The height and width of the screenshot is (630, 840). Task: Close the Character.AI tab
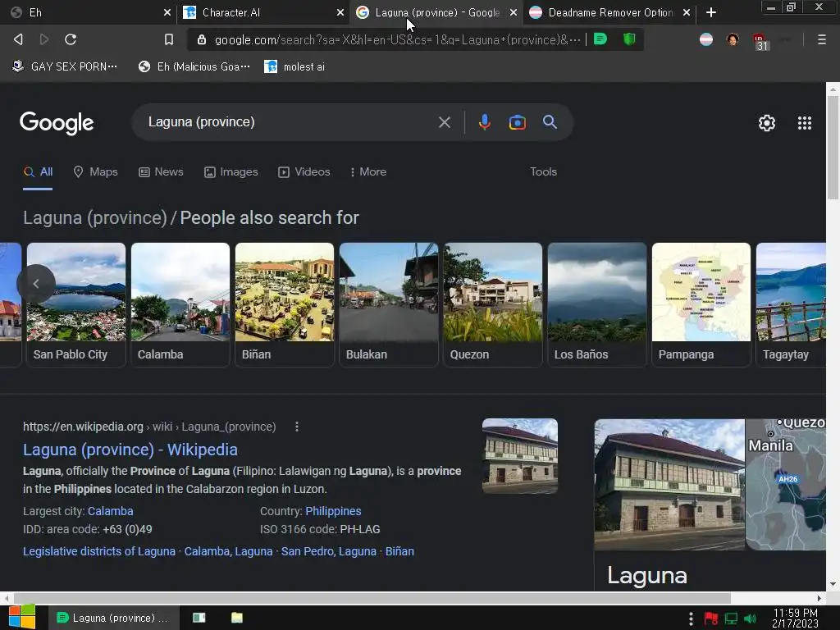pyautogui.click(x=340, y=12)
